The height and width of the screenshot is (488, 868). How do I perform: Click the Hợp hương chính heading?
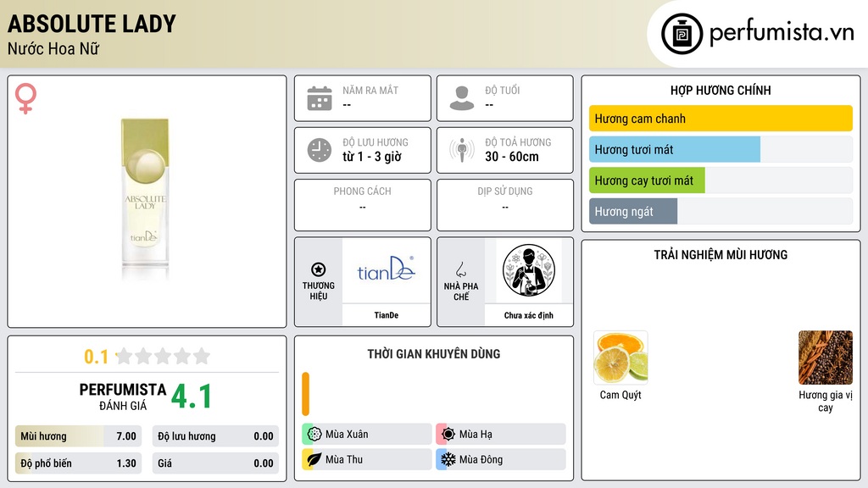point(721,90)
